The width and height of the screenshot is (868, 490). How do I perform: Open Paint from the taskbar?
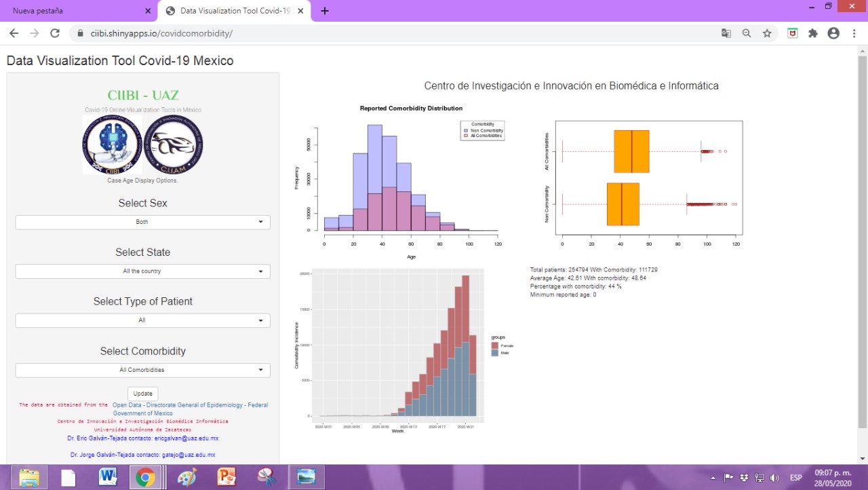click(x=186, y=477)
